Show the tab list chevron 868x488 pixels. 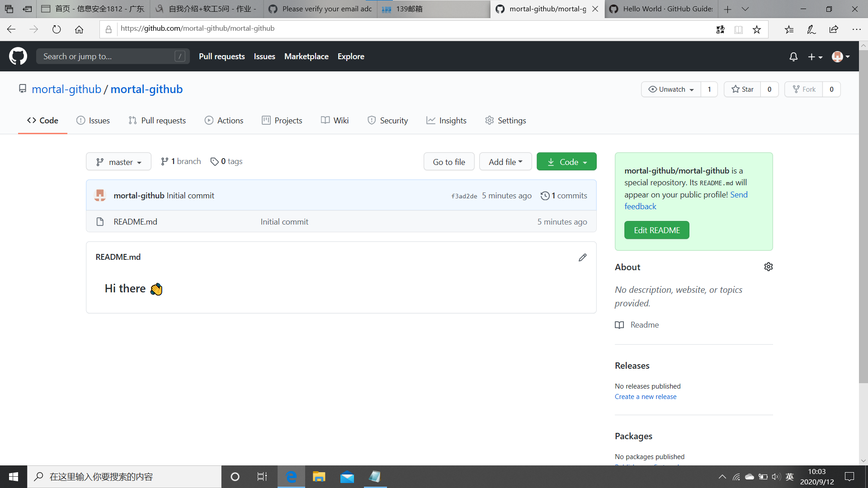[745, 9]
